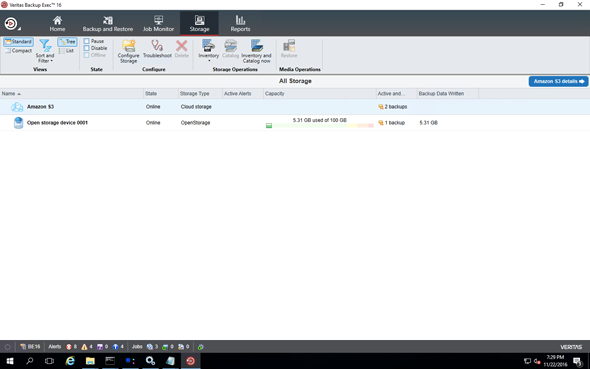
Task: Select the Open storage device 0001 icon
Action: [18, 123]
